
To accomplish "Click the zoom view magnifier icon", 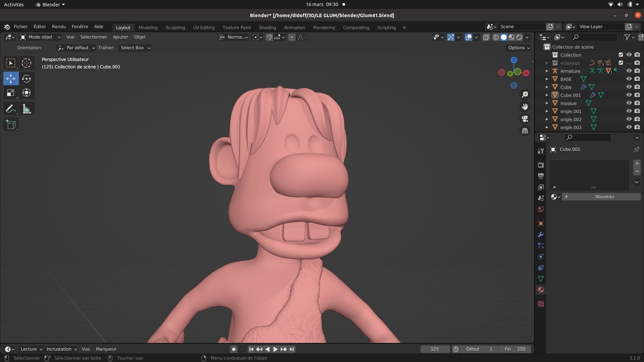I will [x=525, y=95].
